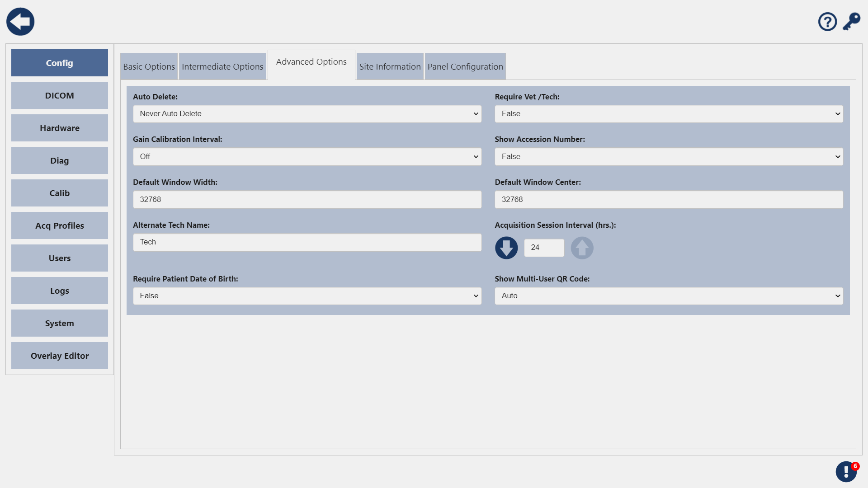Open the Site Information tab
The width and height of the screenshot is (868, 488).
390,66
